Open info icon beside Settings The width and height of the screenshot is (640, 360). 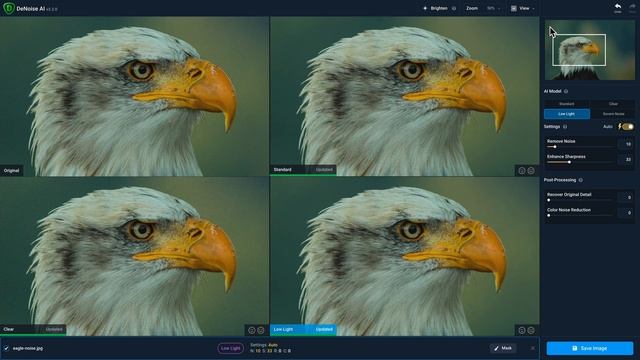565,127
